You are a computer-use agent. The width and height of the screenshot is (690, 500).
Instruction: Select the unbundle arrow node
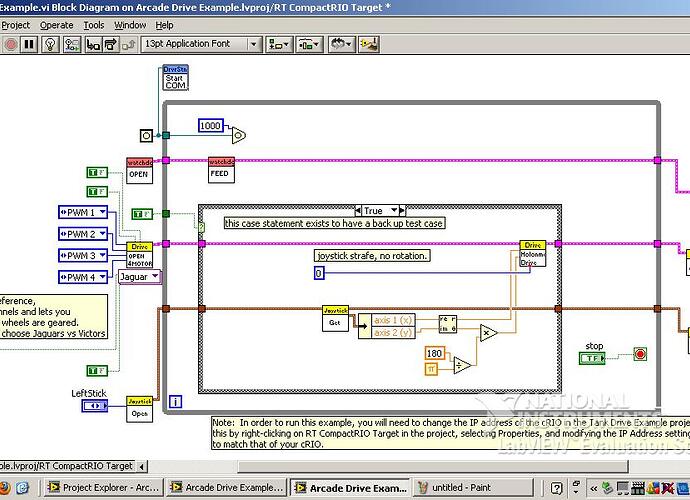[x=364, y=326]
